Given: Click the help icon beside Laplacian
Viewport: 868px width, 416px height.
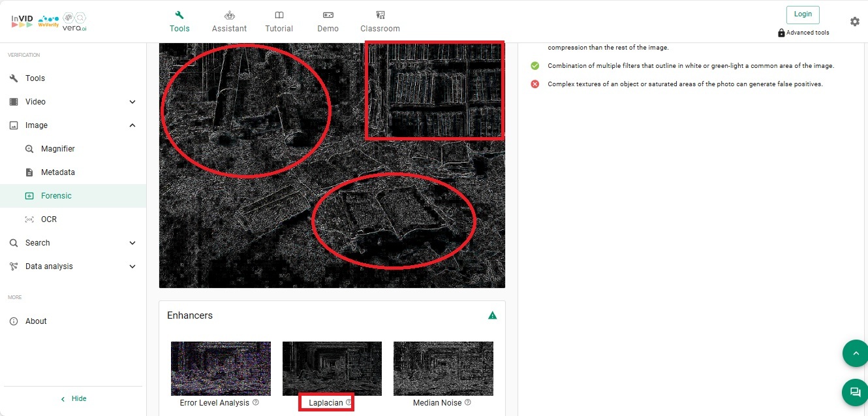Looking at the screenshot, I should 349,403.
